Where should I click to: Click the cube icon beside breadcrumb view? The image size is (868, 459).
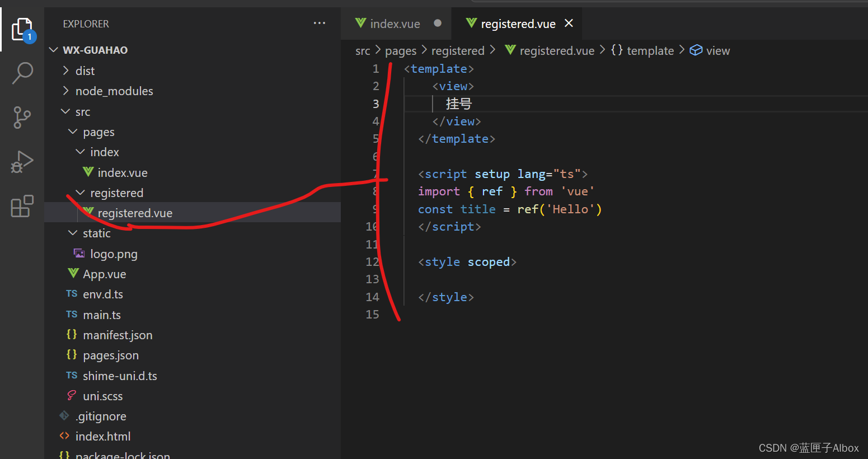pyautogui.click(x=696, y=50)
